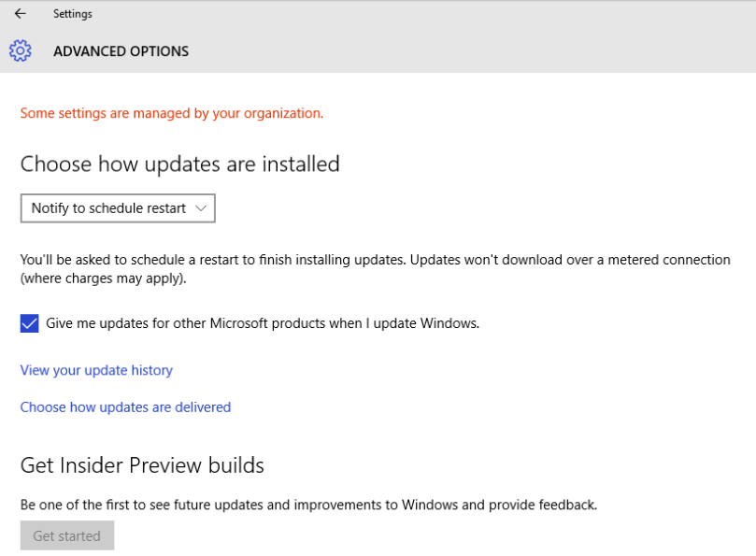Click 'Give me updates for other Microsoft products' label
Image resolution: width=756 pixels, height=556 pixels.
pos(263,324)
